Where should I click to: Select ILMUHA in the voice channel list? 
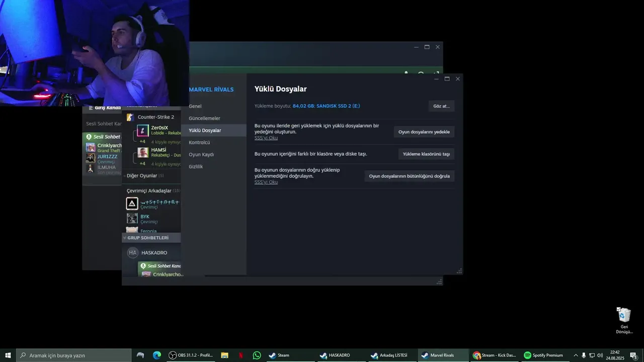107,167
